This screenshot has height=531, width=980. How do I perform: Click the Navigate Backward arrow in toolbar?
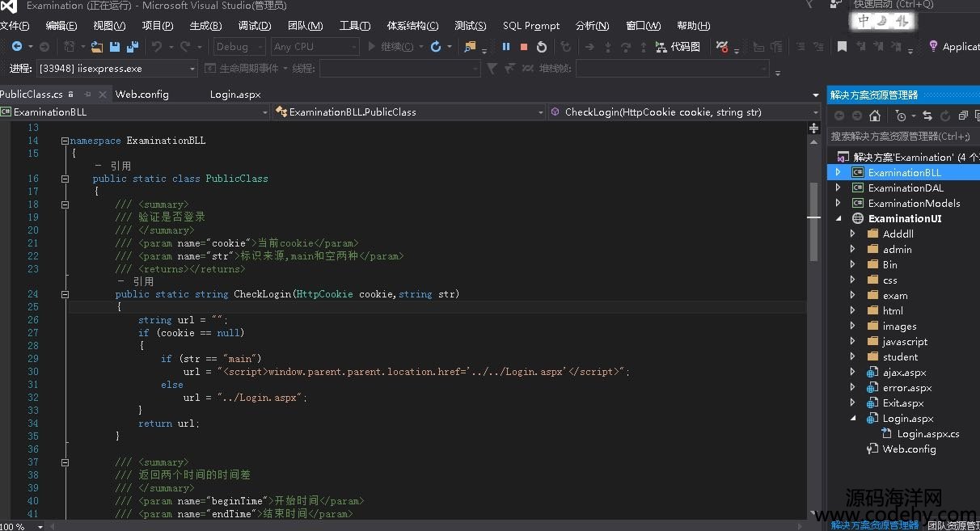pyautogui.click(x=16, y=47)
